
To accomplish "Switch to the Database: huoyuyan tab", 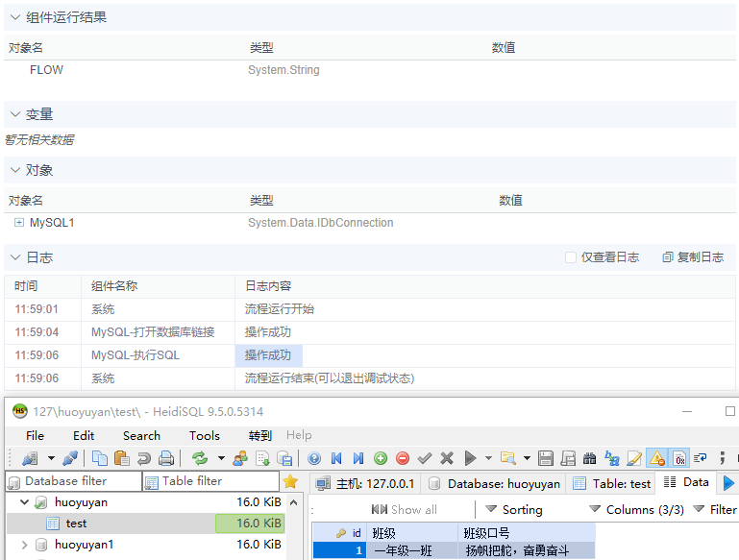I will pyautogui.click(x=495, y=484).
